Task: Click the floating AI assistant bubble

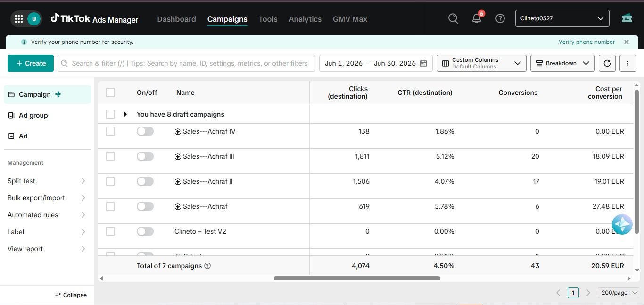Action: tap(622, 224)
